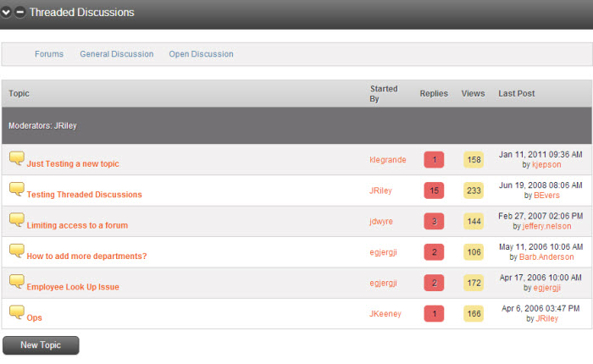Open egjergji starter link for How to add more departments
Screen dimensions: 593x364
click(383, 252)
